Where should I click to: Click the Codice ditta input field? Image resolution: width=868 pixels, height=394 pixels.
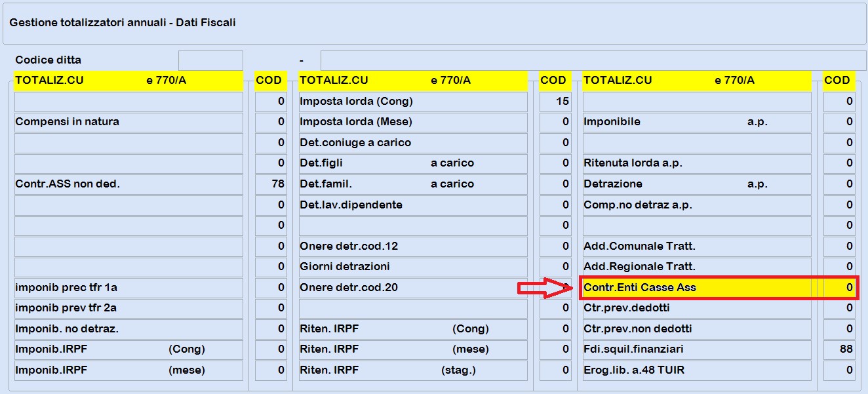coord(210,60)
